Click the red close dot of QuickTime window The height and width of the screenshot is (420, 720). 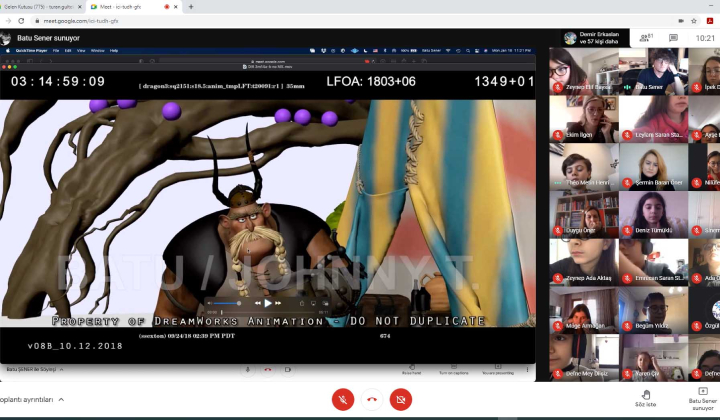pyautogui.click(x=4, y=67)
